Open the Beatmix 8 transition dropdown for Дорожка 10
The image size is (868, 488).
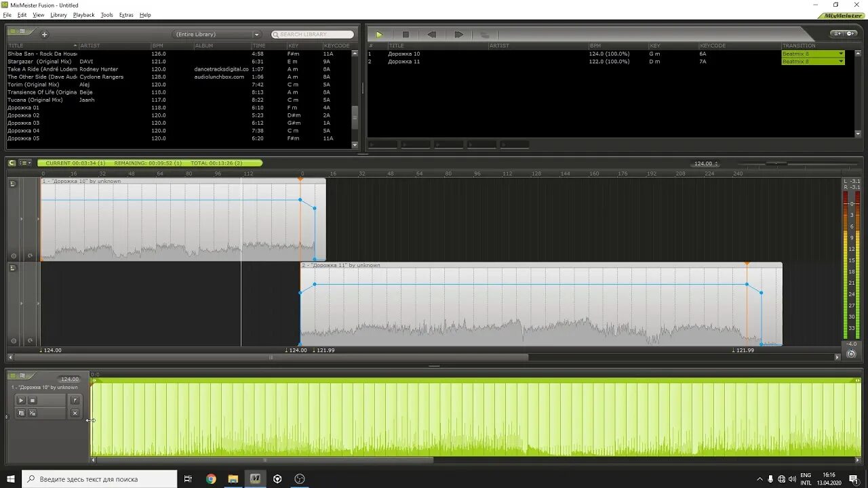pos(813,54)
